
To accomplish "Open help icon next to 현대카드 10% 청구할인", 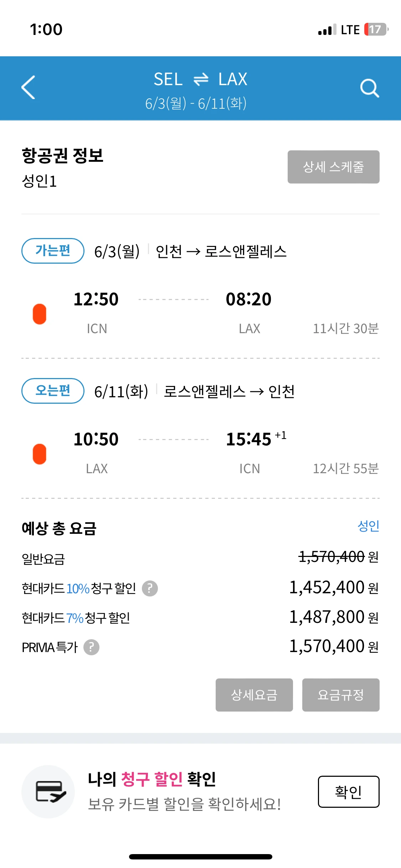I will [150, 588].
